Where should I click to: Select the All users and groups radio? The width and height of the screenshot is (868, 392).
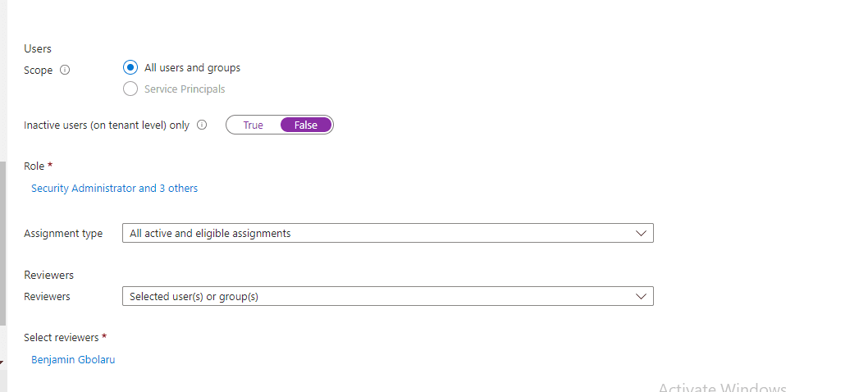130,68
